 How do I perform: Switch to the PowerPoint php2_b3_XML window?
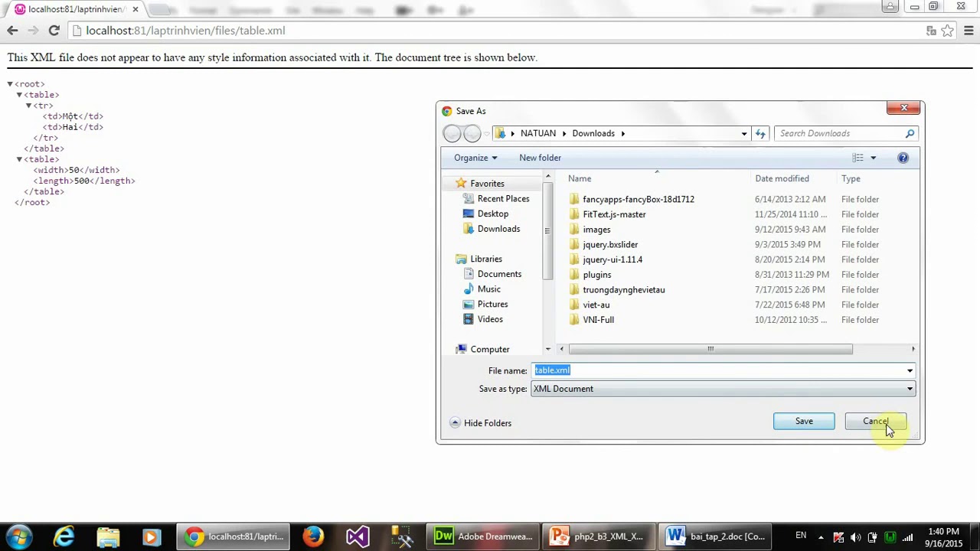(599, 536)
